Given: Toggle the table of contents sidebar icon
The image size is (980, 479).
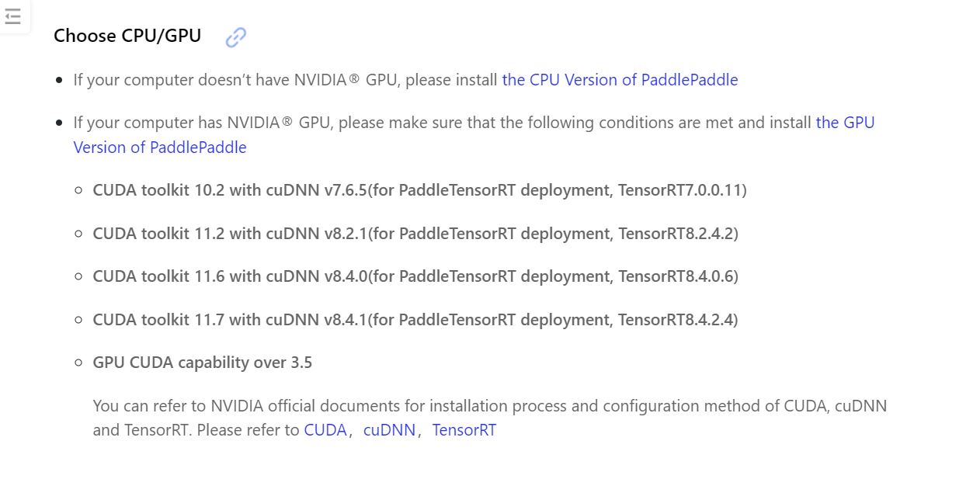Looking at the screenshot, I should (12, 16).
